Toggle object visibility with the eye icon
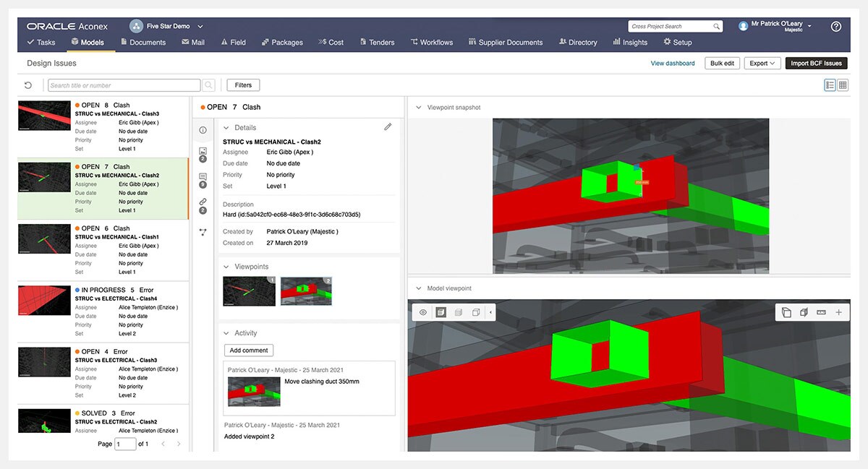868x469 pixels. pyautogui.click(x=423, y=312)
